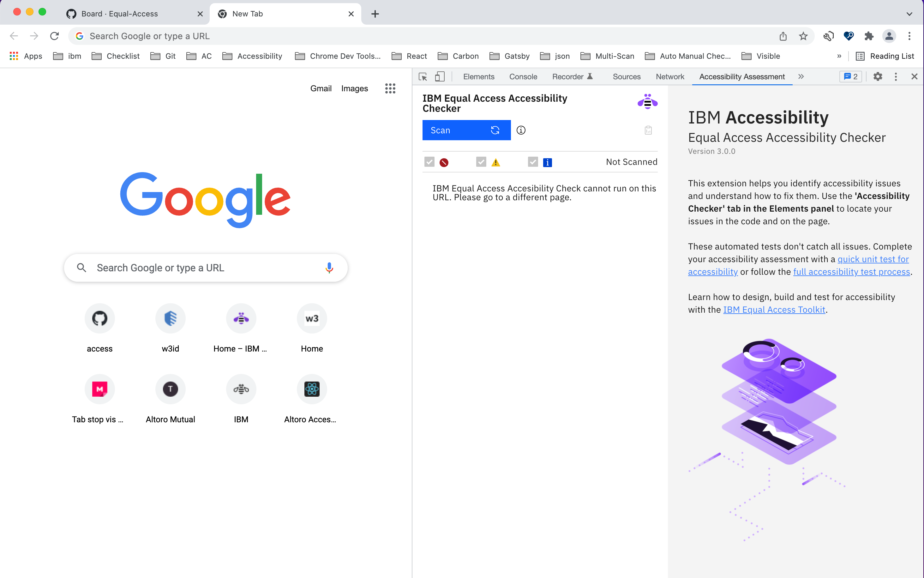The image size is (924, 578).
Task: Click the IBM bee extension logo
Action: click(x=647, y=102)
